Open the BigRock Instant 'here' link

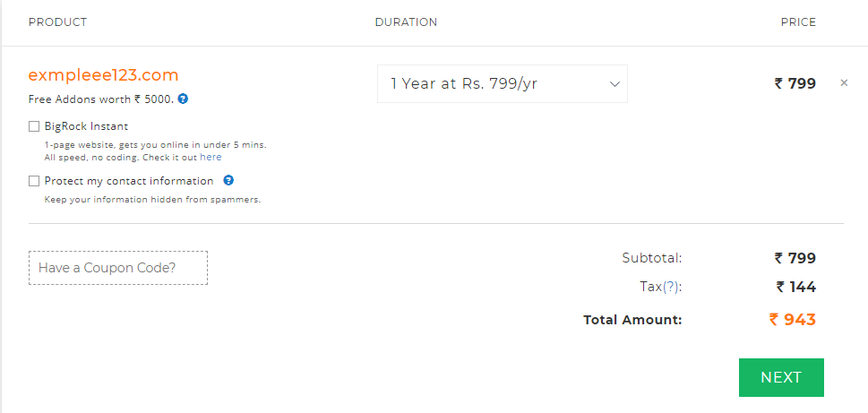point(211,158)
